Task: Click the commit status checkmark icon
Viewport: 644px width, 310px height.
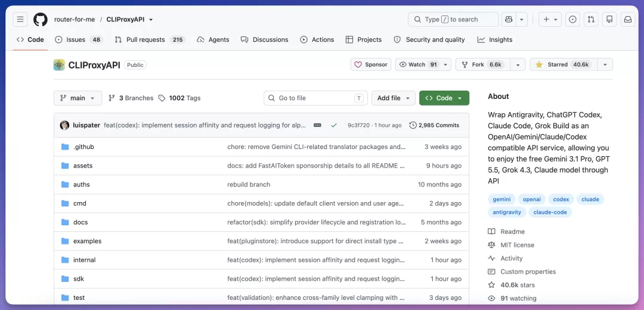Action: coord(334,125)
